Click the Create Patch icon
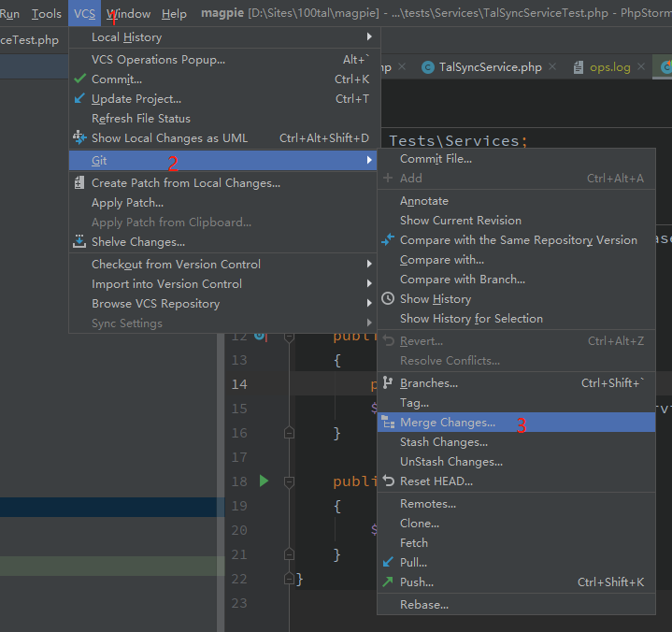 (79, 182)
